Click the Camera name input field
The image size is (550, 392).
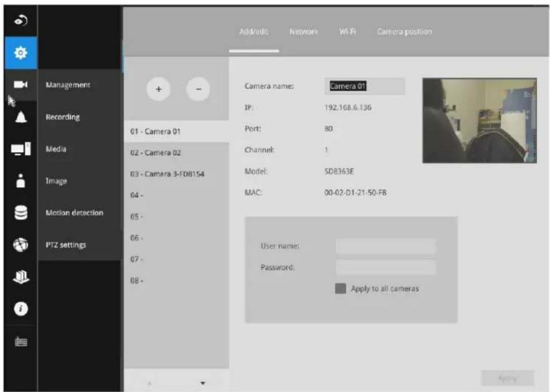(365, 86)
